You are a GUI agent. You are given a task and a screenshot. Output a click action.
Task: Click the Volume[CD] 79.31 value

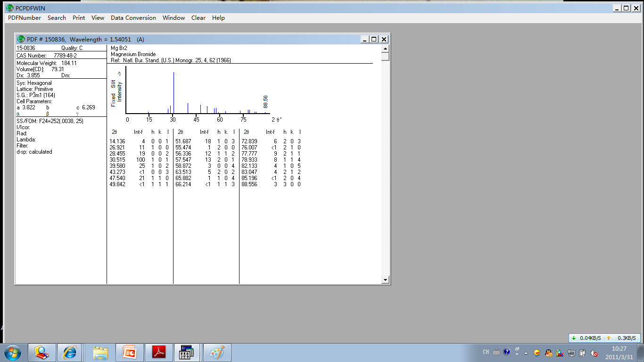click(58, 69)
